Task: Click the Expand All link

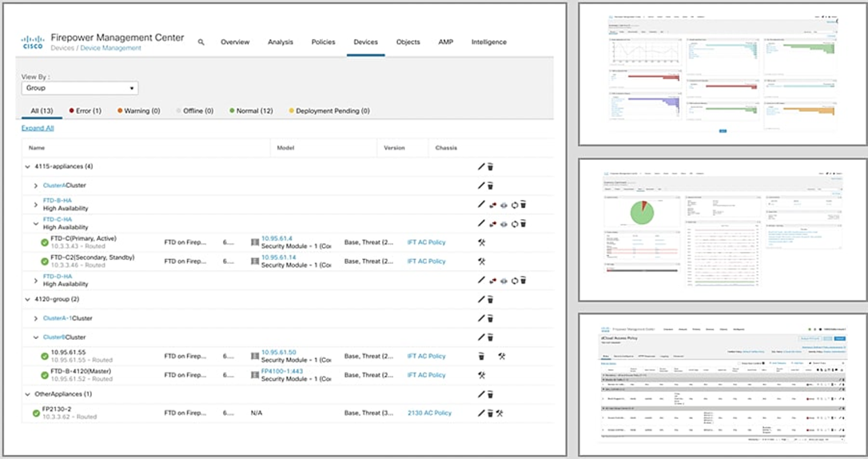Action: point(38,128)
